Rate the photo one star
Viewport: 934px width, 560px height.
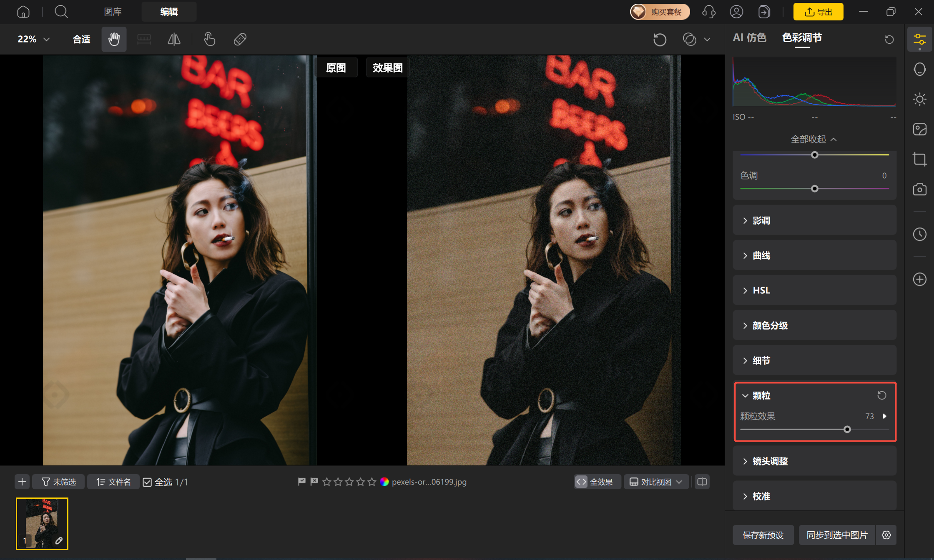[326, 482]
